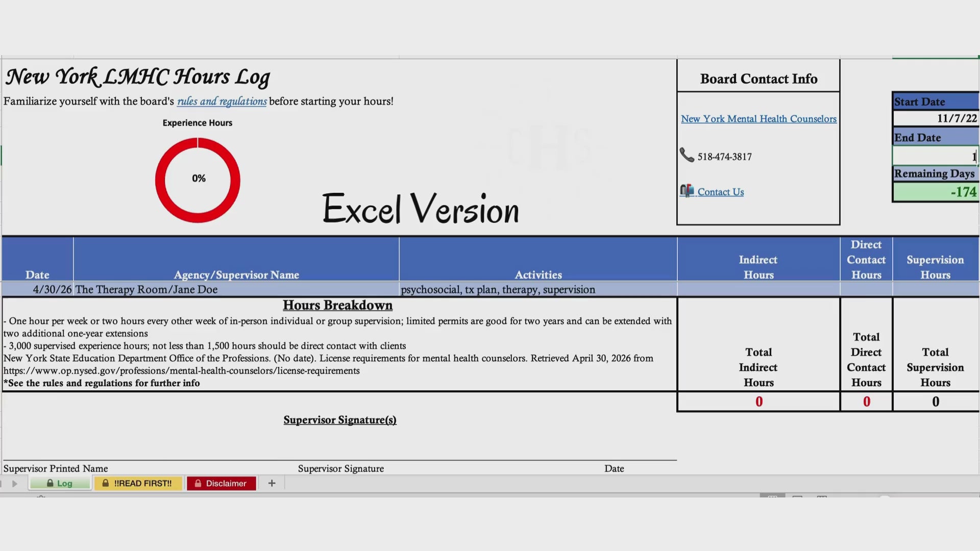Viewport: 980px width, 551px height.
Task: Click the Activities cell with psychosocial text
Action: (x=538, y=289)
